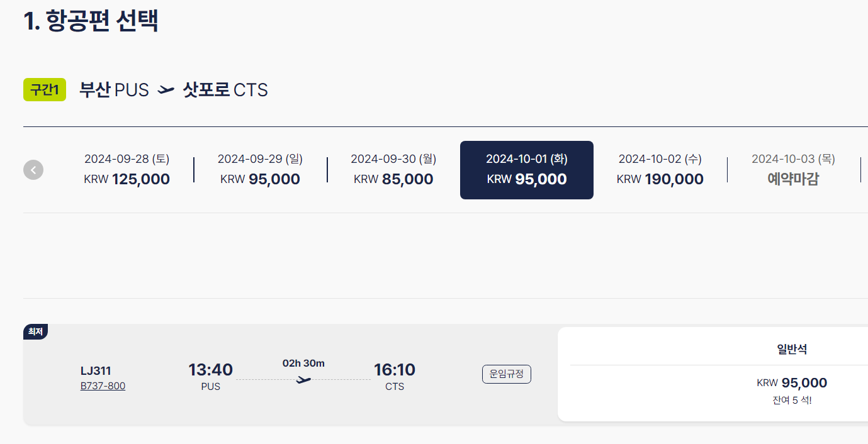The image size is (868, 444).
Task: Click the airplane icon on flight duration line
Action: pyautogui.click(x=304, y=380)
